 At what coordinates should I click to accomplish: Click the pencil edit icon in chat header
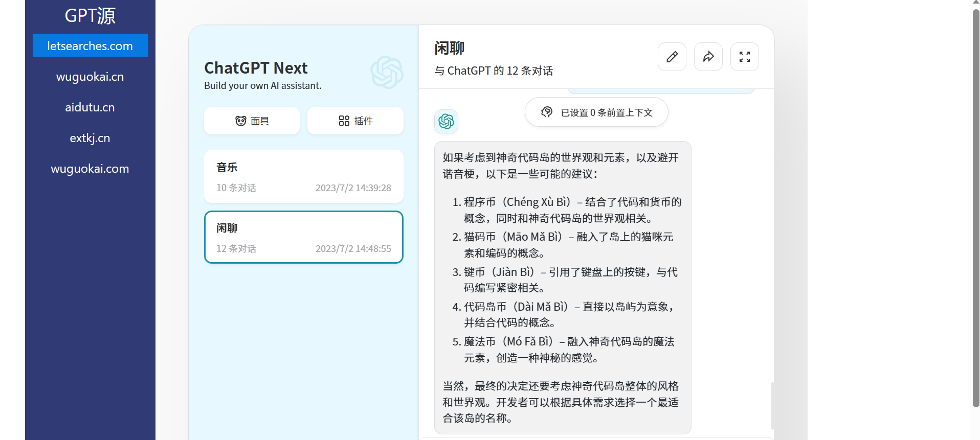[x=672, y=57]
